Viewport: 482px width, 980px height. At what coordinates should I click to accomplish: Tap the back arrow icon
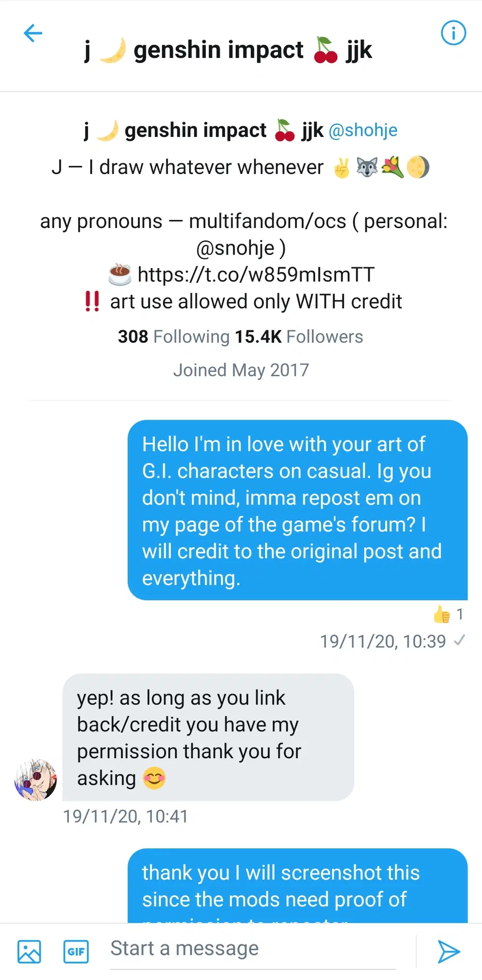pos(33,33)
